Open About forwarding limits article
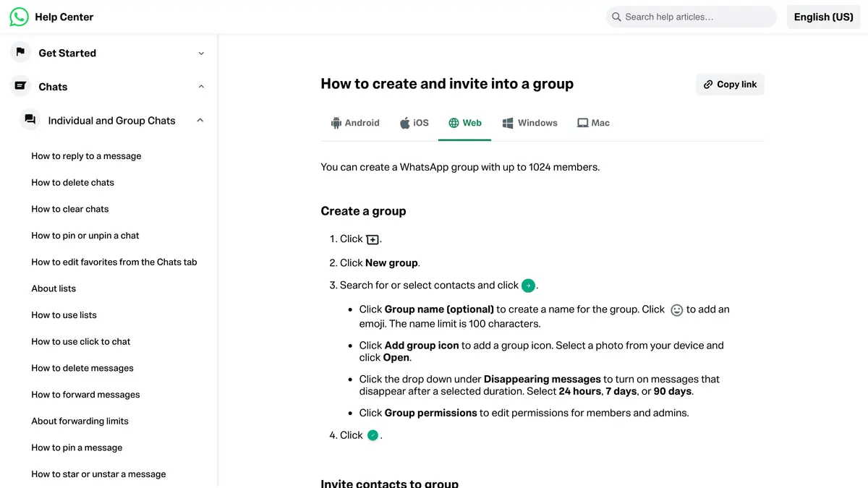The height and width of the screenshot is (488, 868). point(80,421)
